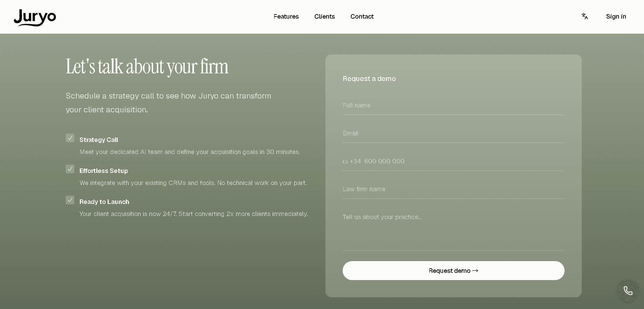Click the "Your client acquisition is now 24/7" text
644x309 pixels.
(x=194, y=214)
